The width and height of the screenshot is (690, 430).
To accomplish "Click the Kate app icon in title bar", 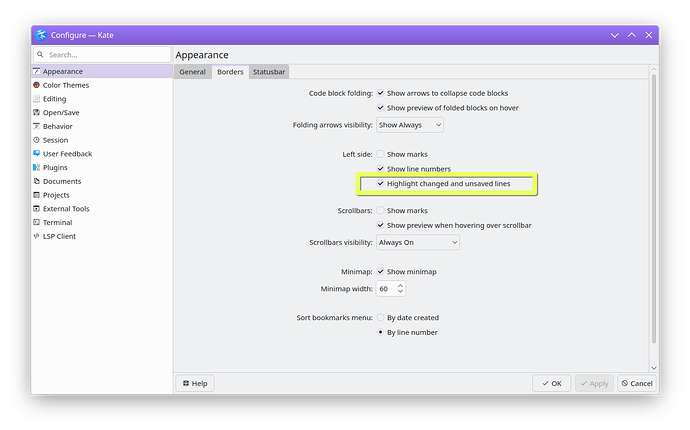I will [x=41, y=35].
